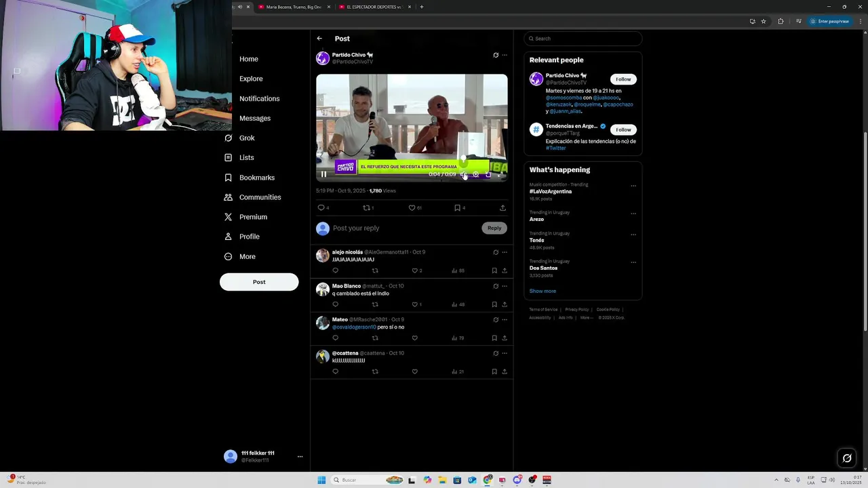Pause the playing video
Image resolution: width=868 pixels, height=488 pixels.
click(x=323, y=174)
